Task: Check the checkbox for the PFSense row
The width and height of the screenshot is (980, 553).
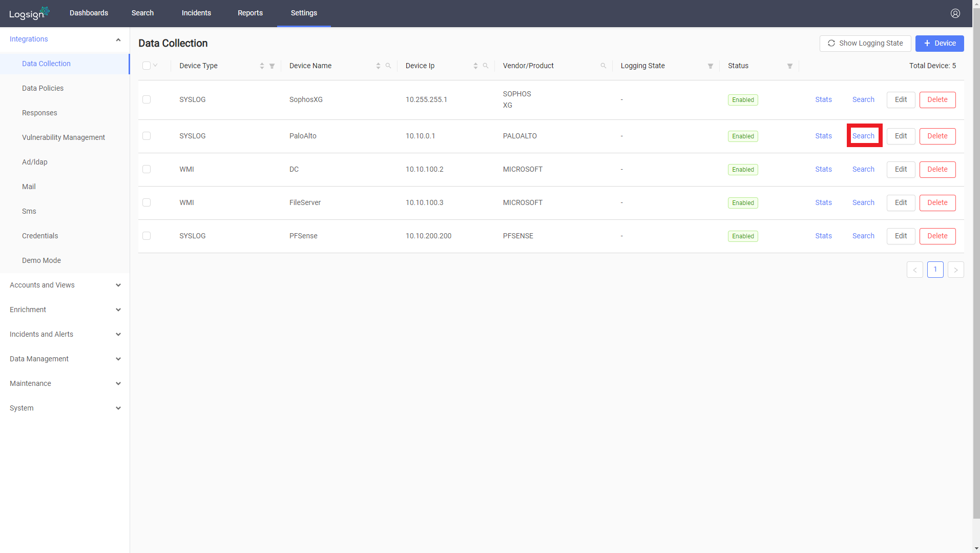Action: tap(147, 236)
